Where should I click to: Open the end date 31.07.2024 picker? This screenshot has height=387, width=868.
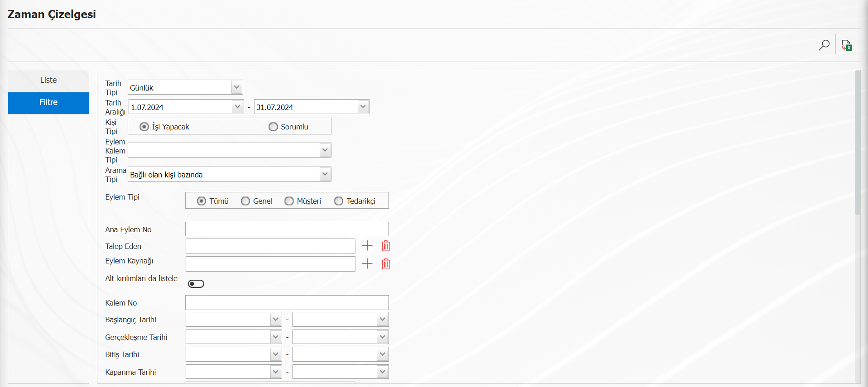click(x=363, y=107)
